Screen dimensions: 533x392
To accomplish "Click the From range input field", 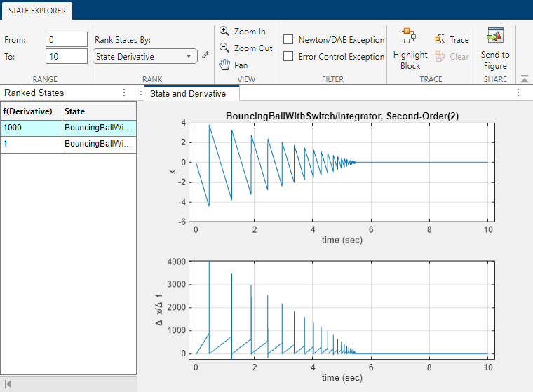I will pos(65,40).
